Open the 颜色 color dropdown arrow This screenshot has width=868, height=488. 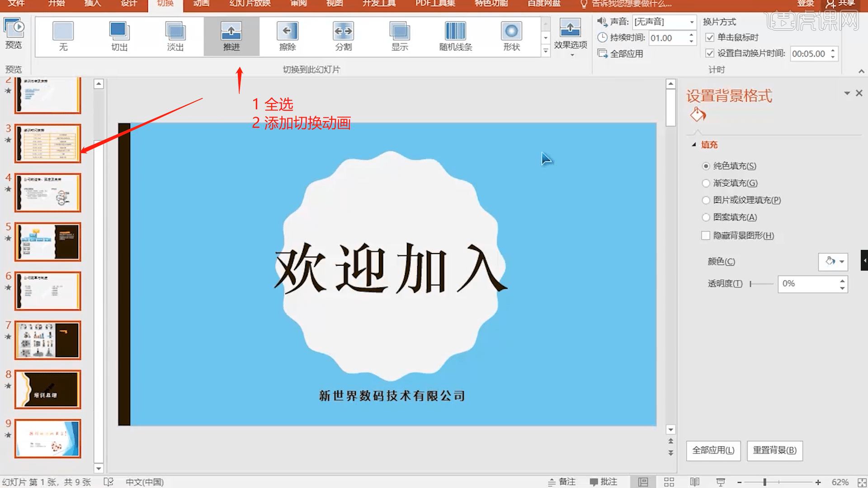click(x=842, y=262)
